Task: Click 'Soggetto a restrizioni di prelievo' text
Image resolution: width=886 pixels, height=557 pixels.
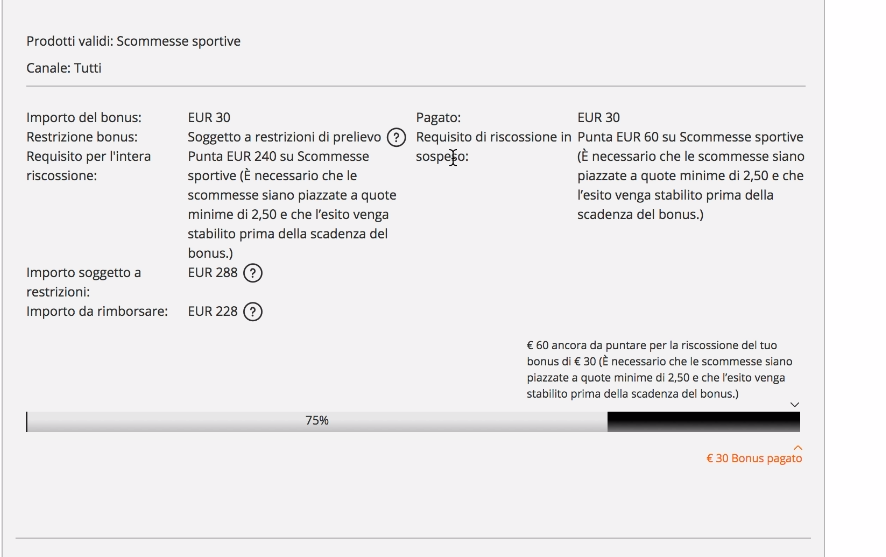Action: [x=284, y=137]
